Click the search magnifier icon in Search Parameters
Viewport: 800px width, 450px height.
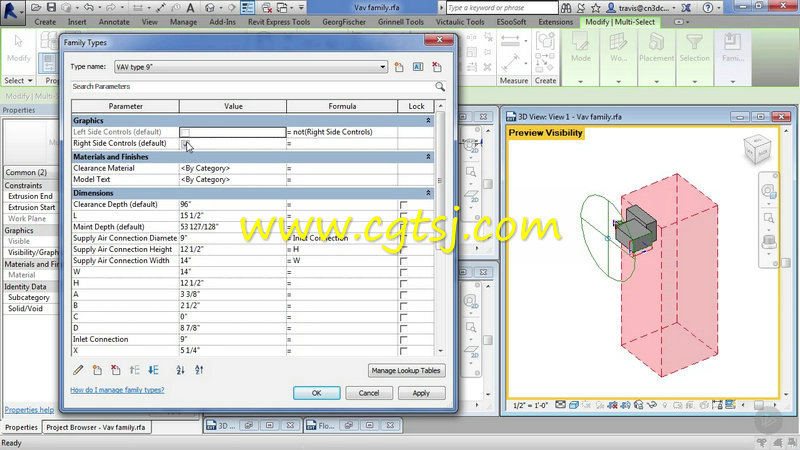pos(440,87)
